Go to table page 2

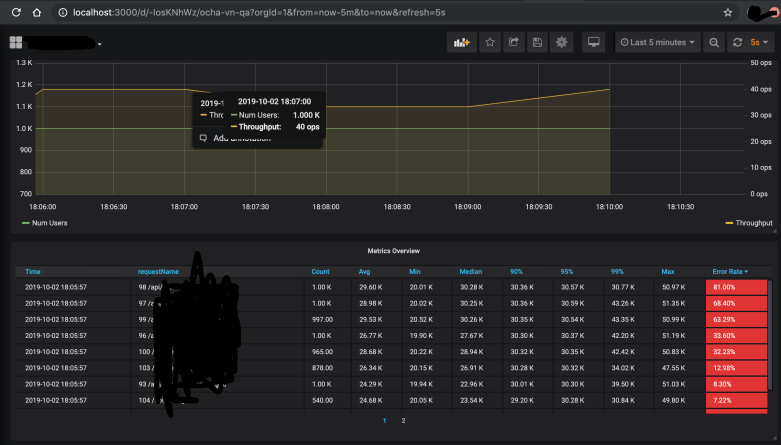(x=403, y=421)
